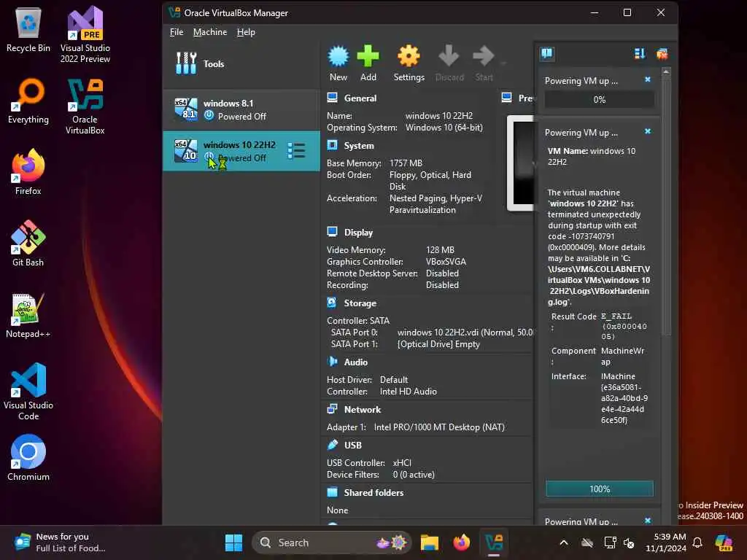
Task: Open notification bell in taskbar
Action: [x=697, y=542]
